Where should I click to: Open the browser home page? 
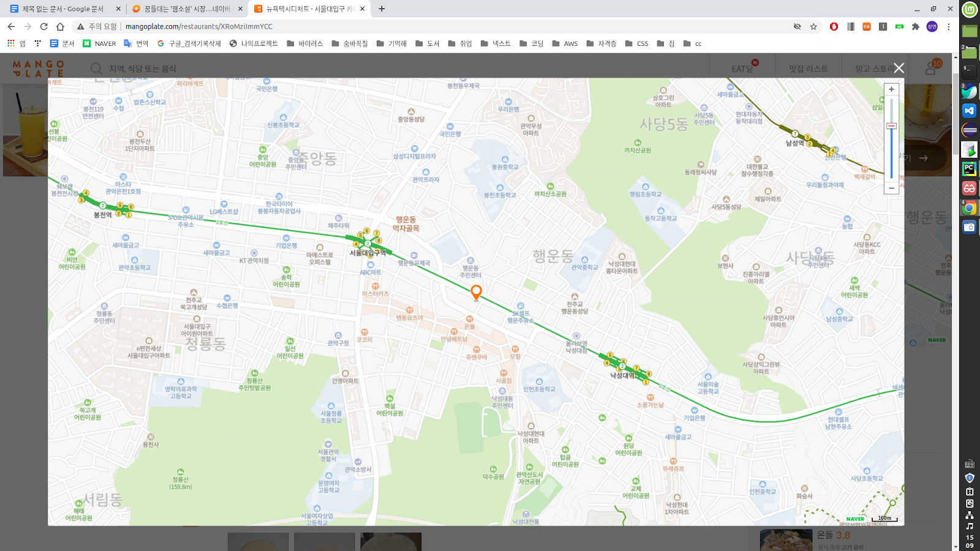pyautogui.click(x=60, y=26)
